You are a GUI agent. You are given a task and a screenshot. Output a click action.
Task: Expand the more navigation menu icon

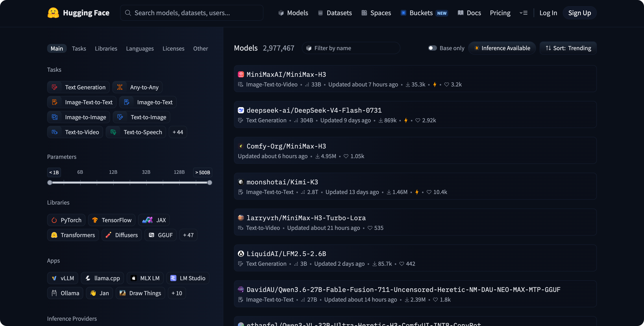pyautogui.click(x=524, y=13)
